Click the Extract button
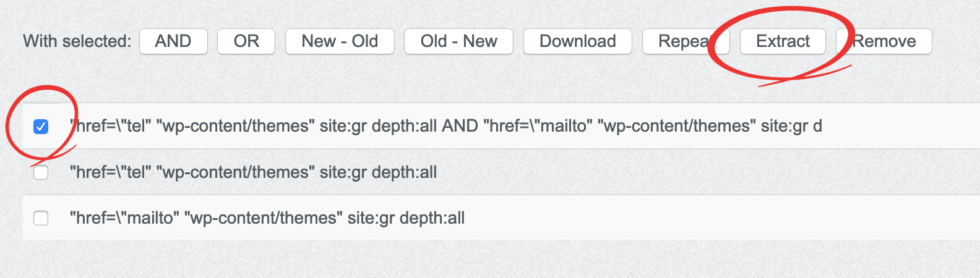 click(783, 41)
